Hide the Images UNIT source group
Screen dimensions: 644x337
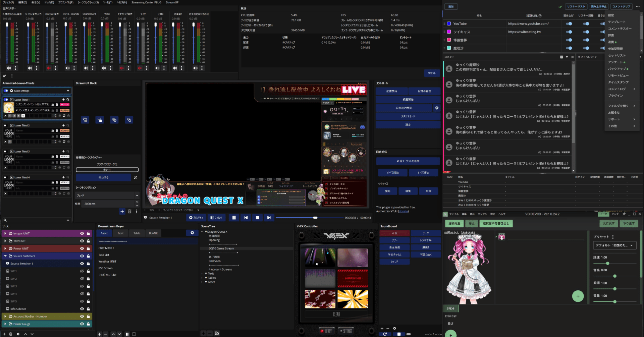tap(82, 233)
